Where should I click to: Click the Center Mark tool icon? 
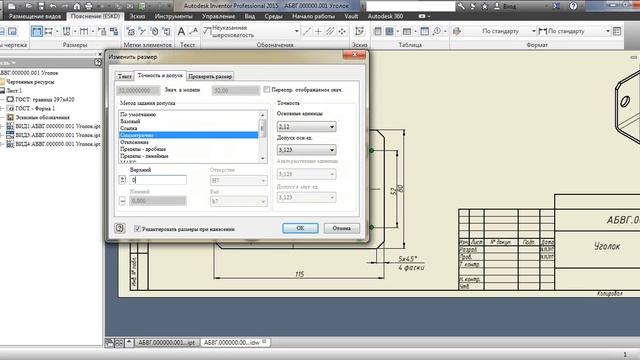pos(319,31)
